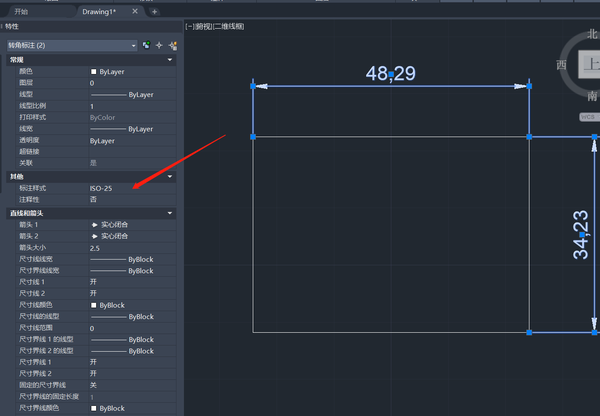This screenshot has height=416, width=600.
Task: Collapse the 其他 section
Action: pos(170,176)
